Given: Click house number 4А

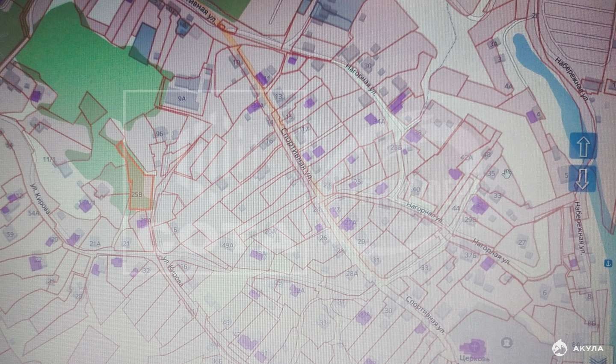Looking at the screenshot, I should tap(509, 86).
